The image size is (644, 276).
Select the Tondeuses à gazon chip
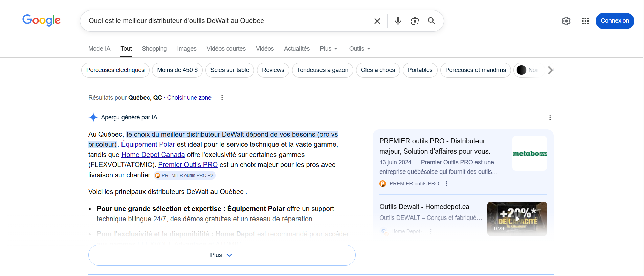323,70
